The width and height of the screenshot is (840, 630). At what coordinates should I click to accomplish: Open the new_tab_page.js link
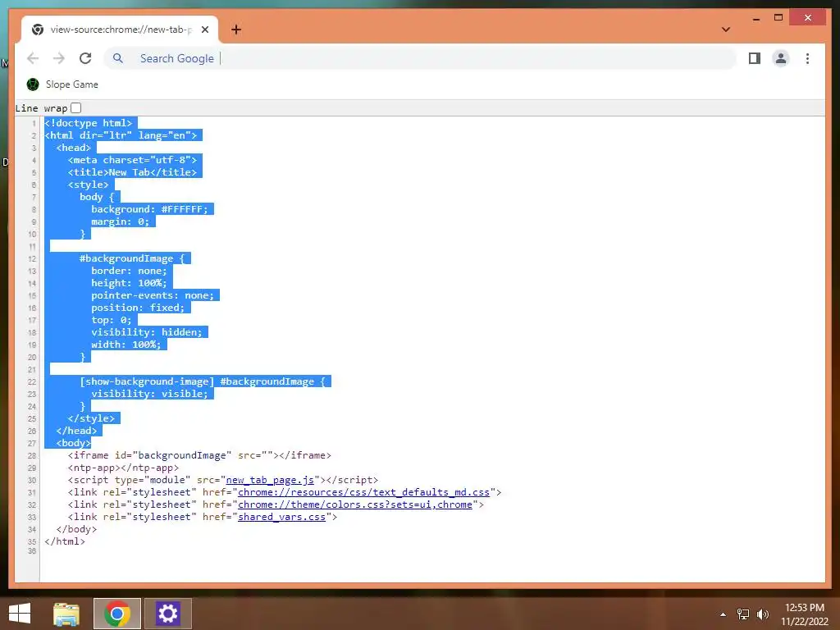coord(269,480)
